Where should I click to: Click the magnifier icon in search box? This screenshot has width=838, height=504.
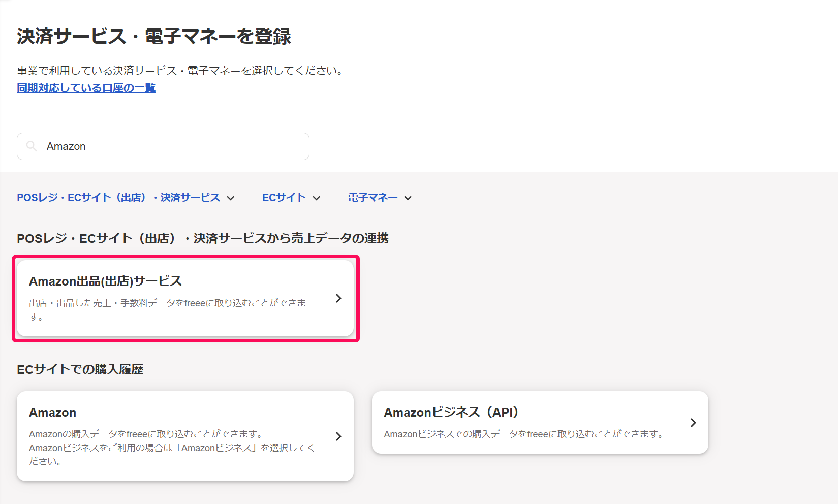click(32, 146)
